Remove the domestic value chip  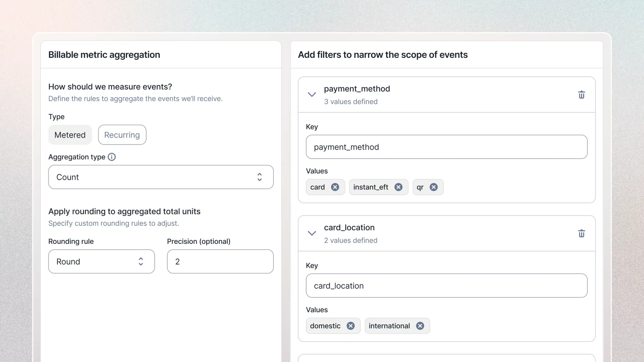(351, 326)
